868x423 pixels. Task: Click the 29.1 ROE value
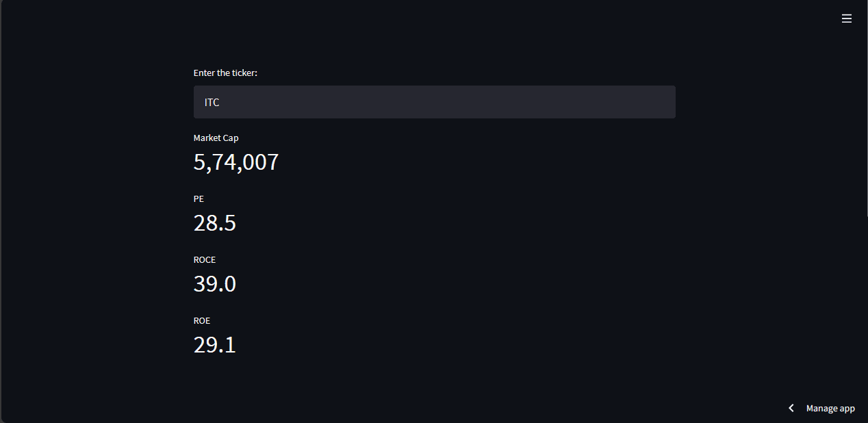pyautogui.click(x=215, y=344)
